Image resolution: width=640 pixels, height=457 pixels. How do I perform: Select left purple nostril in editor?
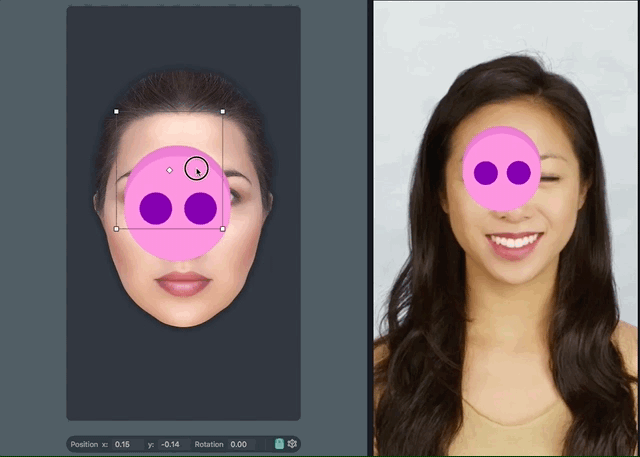click(x=154, y=208)
